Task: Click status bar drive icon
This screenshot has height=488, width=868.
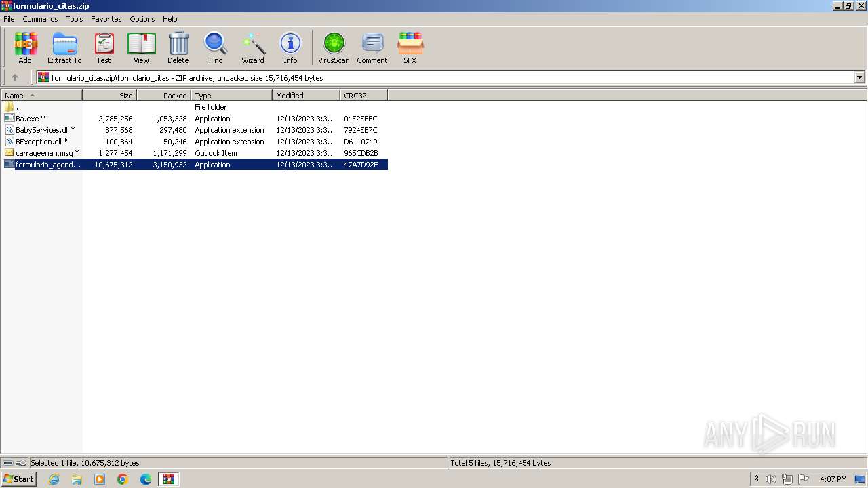Action: pyautogui.click(x=8, y=463)
